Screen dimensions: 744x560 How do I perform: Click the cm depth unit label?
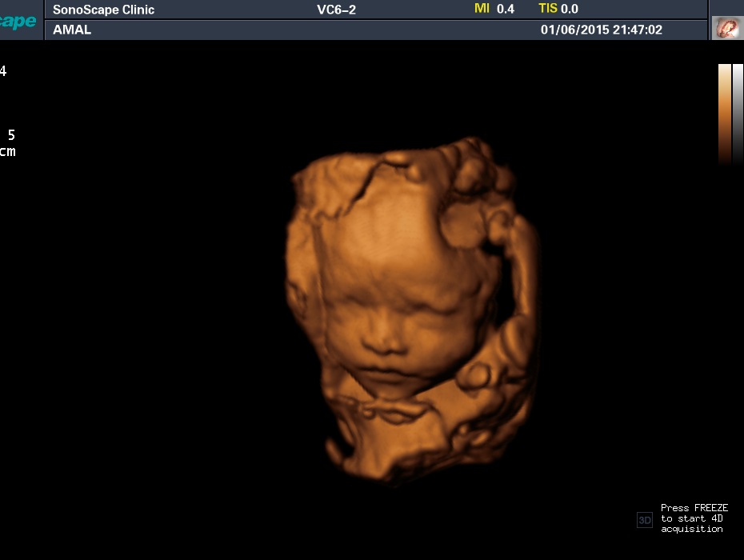click(x=7, y=151)
